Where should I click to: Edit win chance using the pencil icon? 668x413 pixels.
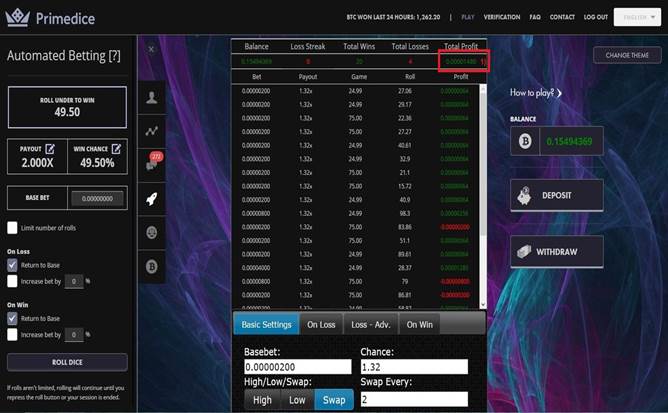pyautogui.click(x=116, y=149)
